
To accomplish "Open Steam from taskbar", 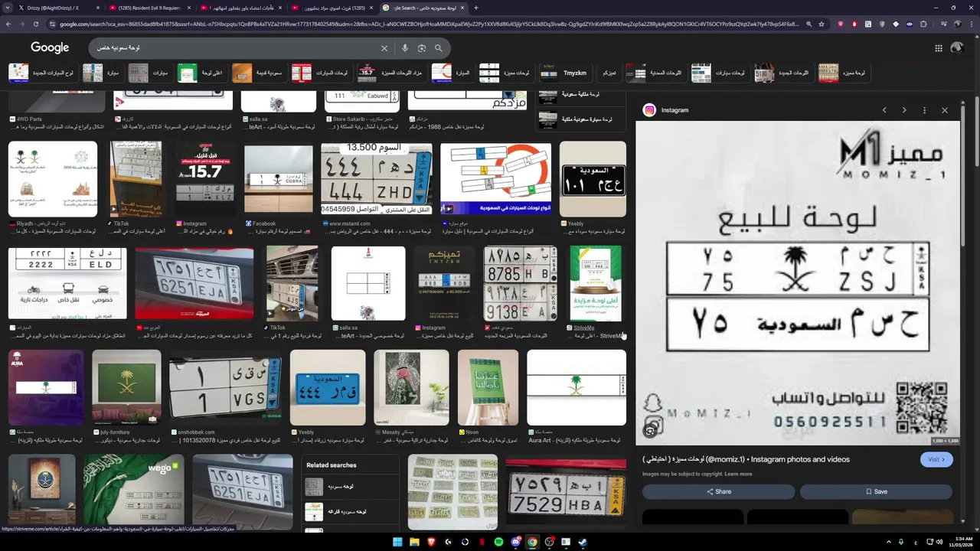I will click(583, 542).
